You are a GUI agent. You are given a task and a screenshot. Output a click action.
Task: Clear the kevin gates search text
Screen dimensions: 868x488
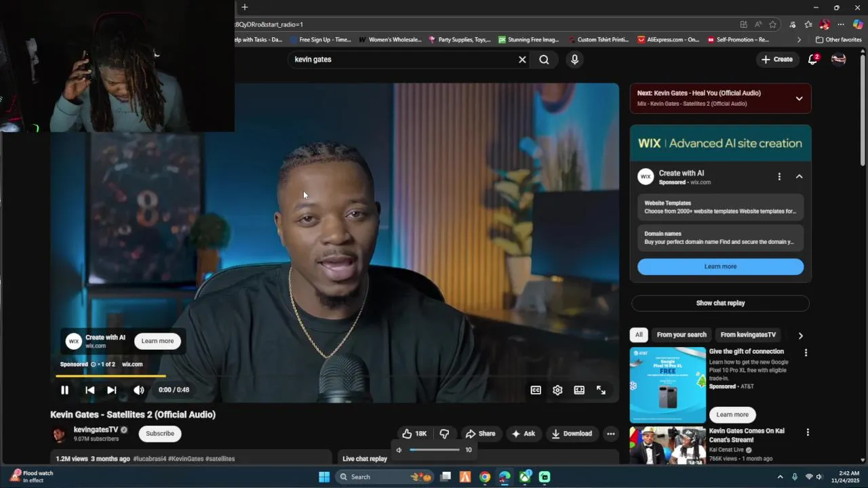click(522, 60)
